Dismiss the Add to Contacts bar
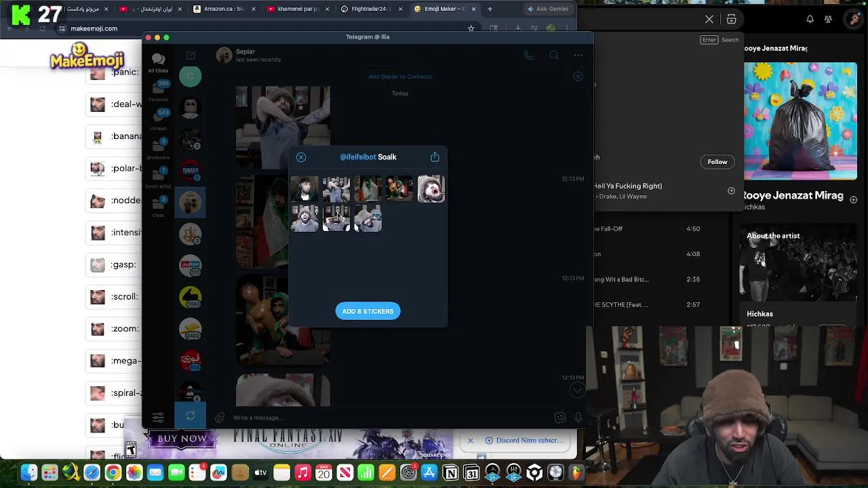The image size is (868, 488). (x=578, y=77)
